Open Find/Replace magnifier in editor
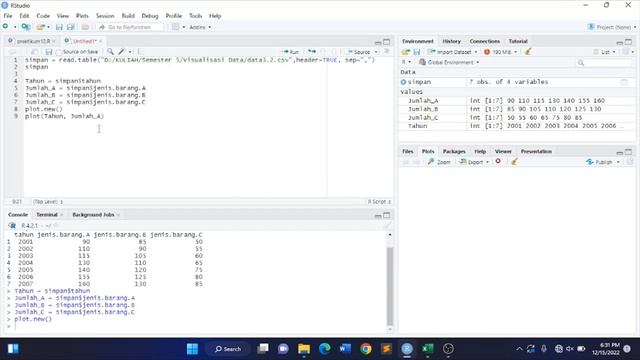Viewport: 640px width, 360px height. click(x=110, y=51)
